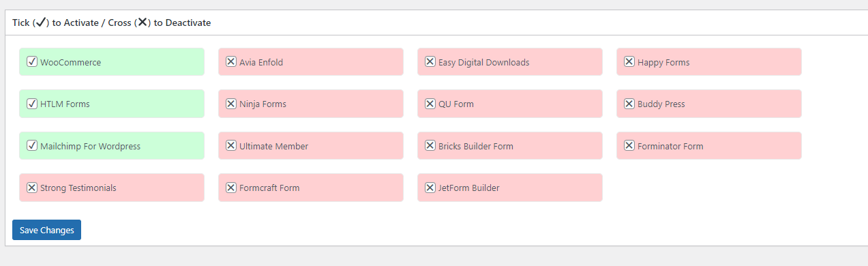Activate the Ultimate Member checkbox
Image resolution: width=868 pixels, height=266 pixels.
230,145
